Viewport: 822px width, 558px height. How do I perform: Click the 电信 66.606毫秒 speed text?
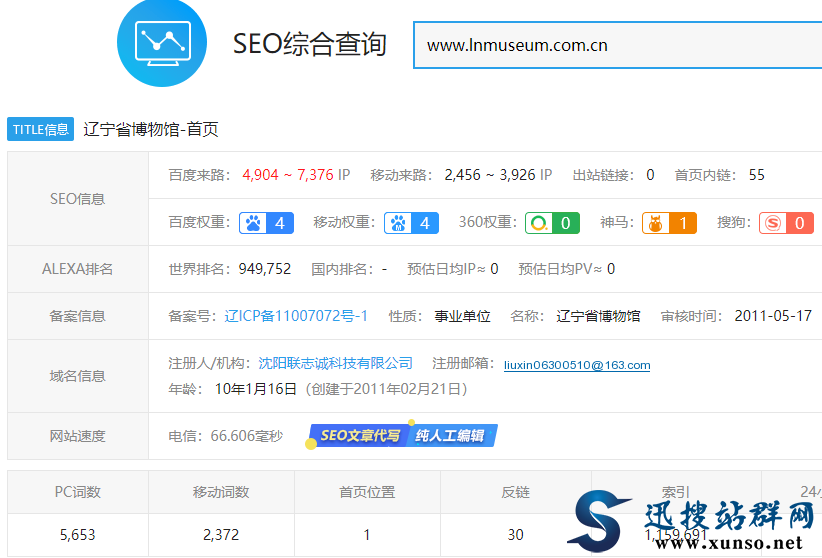pyautogui.click(x=225, y=436)
